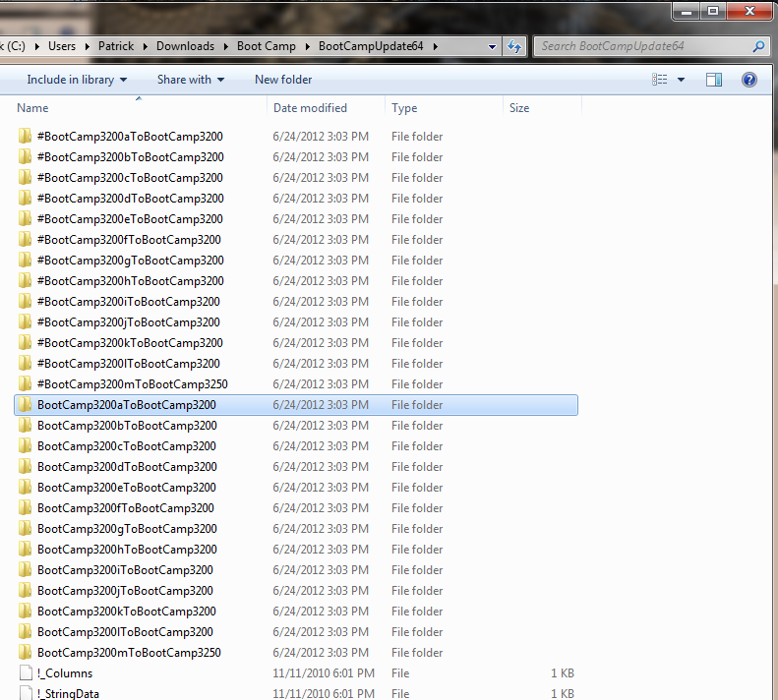
Task: Select folder icon of #BootCamp3200kToBootCamp3200
Action: (25, 343)
